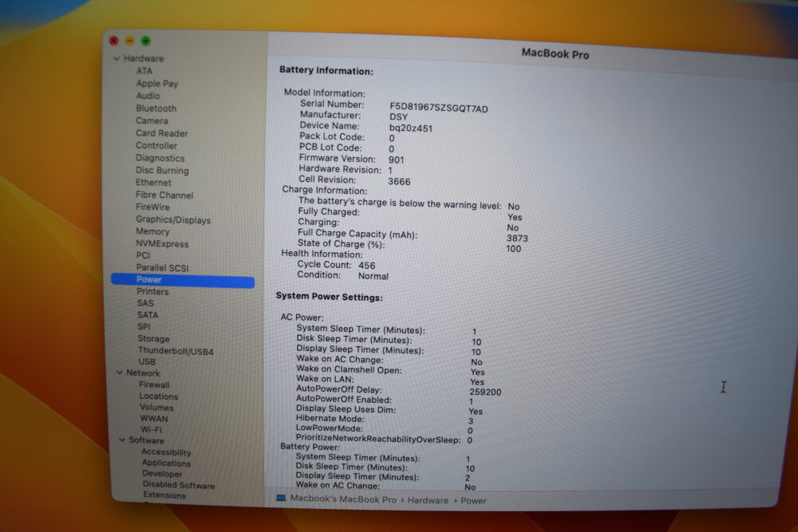798x532 pixels.
Task: Open the SPI entry
Action: (x=144, y=326)
